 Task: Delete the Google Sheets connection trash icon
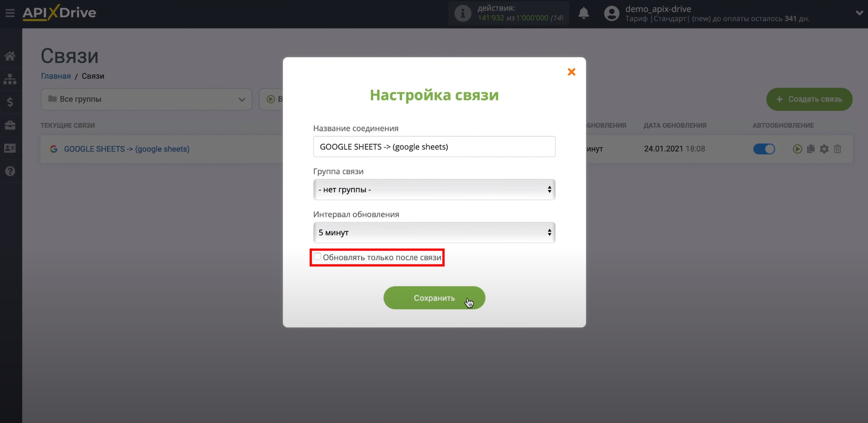[x=837, y=149]
